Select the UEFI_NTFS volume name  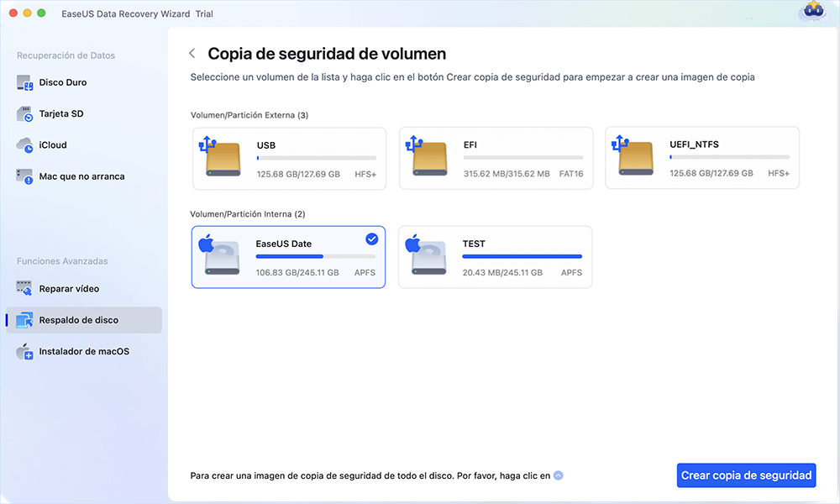click(695, 144)
